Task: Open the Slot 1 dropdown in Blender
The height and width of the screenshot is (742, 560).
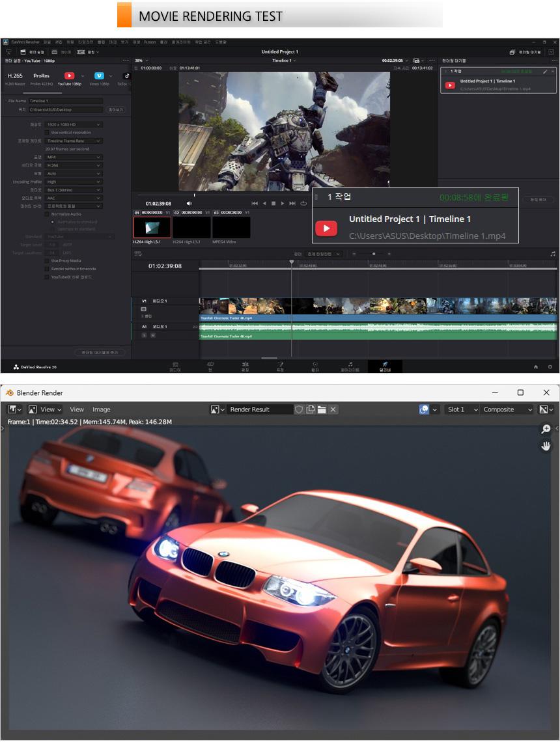Action: pos(462,409)
